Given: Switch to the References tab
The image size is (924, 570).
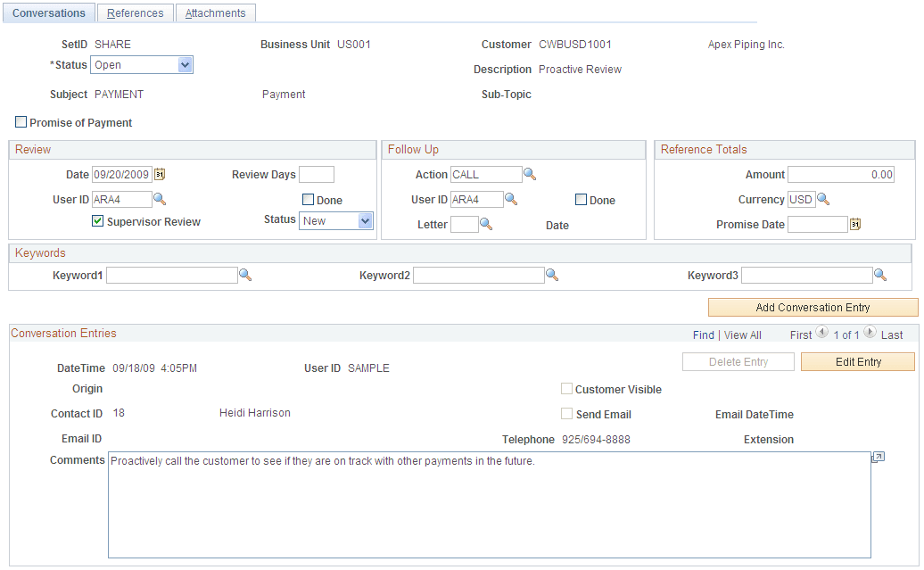Looking at the screenshot, I should pos(135,12).
